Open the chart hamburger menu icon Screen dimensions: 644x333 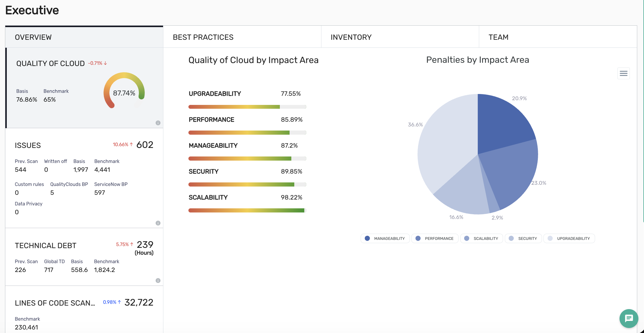[x=623, y=73]
